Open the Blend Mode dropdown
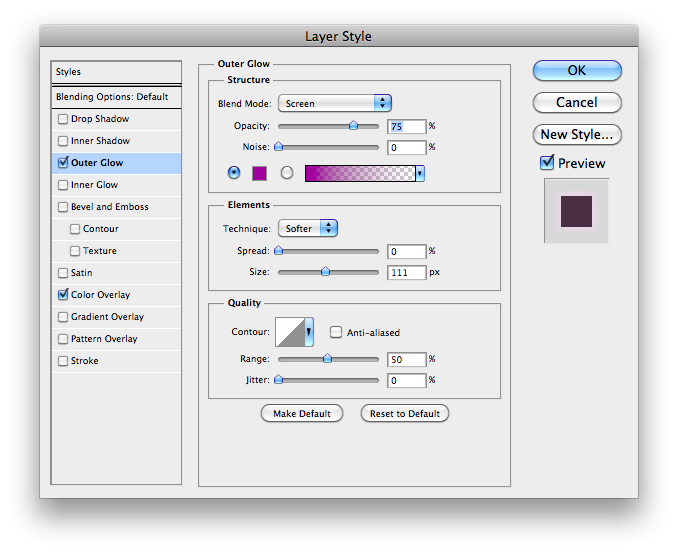678x553 pixels. tap(335, 103)
